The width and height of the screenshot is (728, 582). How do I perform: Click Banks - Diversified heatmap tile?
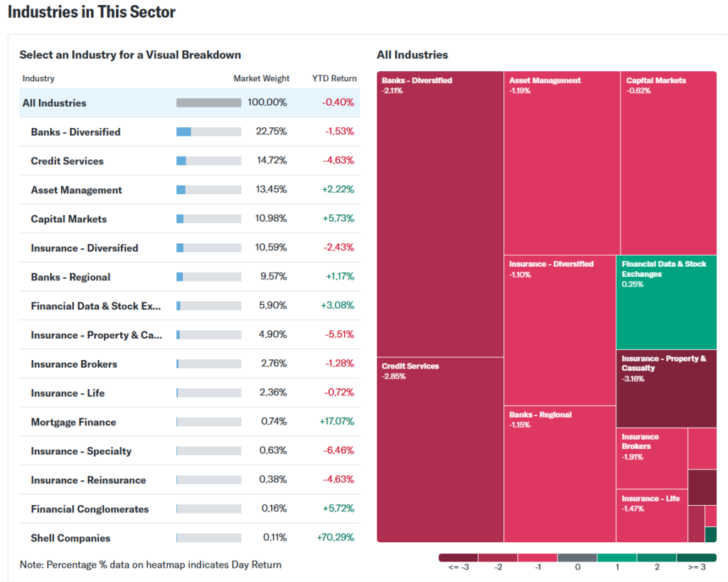440,213
